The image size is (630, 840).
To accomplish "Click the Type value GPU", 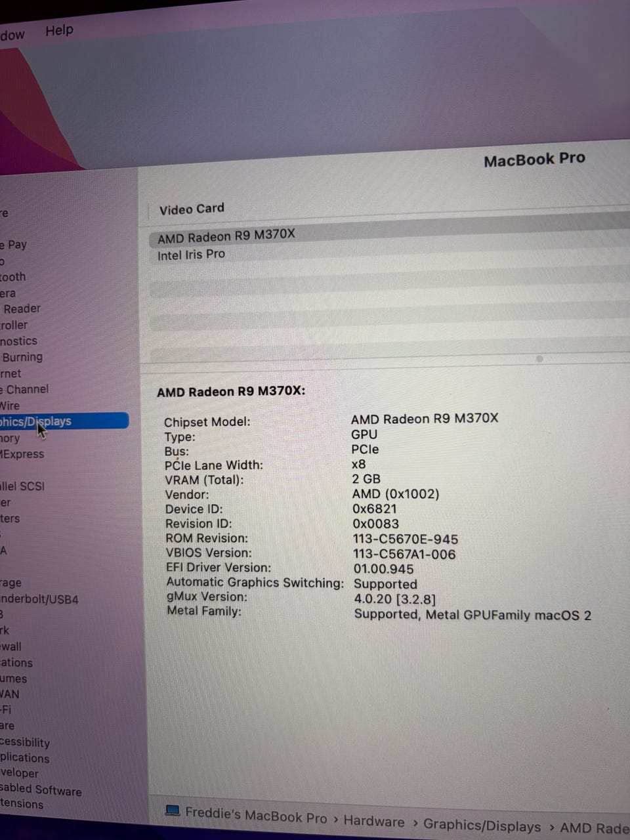I will point(364,434).
